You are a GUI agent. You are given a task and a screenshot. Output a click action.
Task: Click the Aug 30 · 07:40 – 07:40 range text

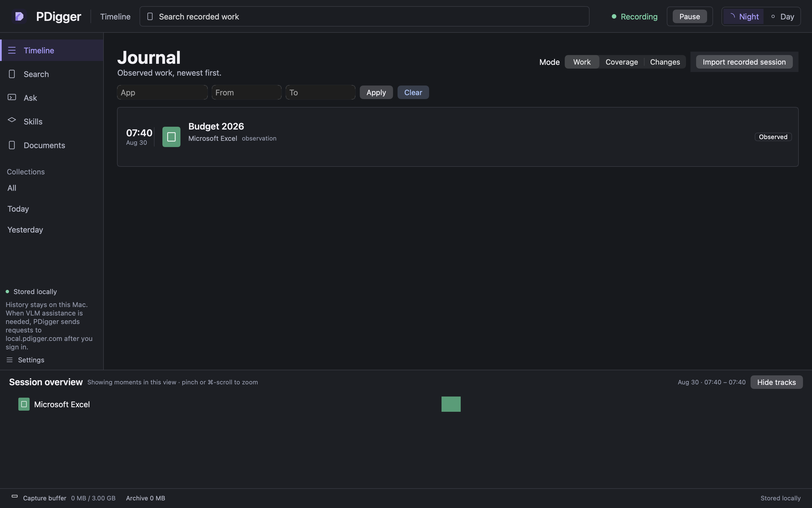711,382
